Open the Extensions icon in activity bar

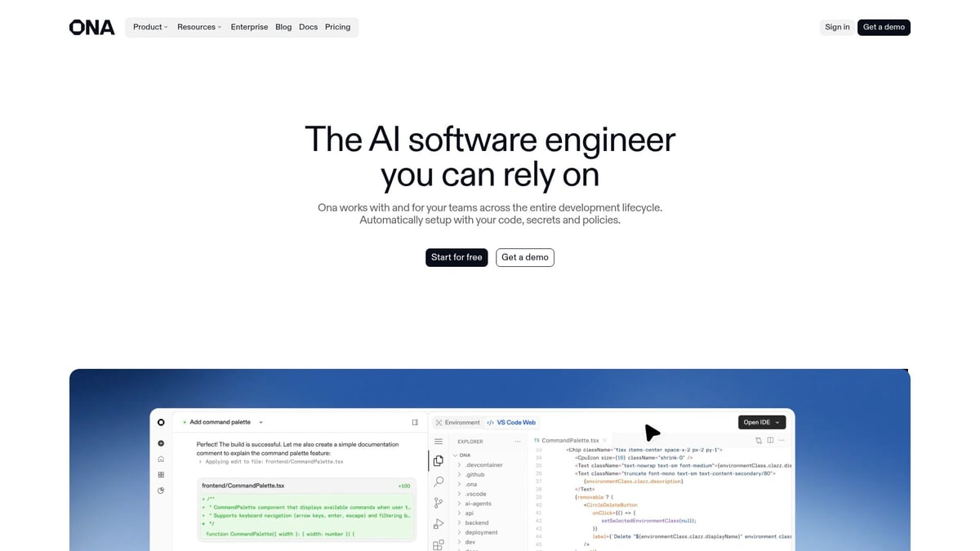click(x=439, y=544)
